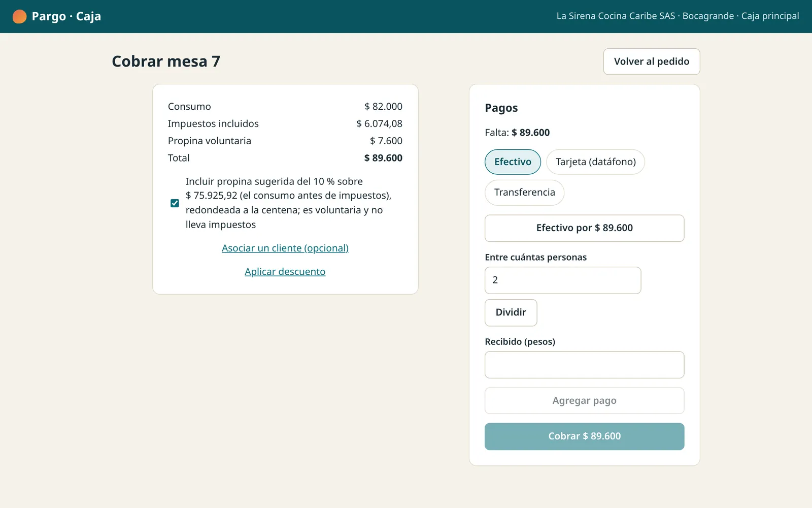Click the tip description text label
Screen dimensions: 812x508
coord(288,203)
